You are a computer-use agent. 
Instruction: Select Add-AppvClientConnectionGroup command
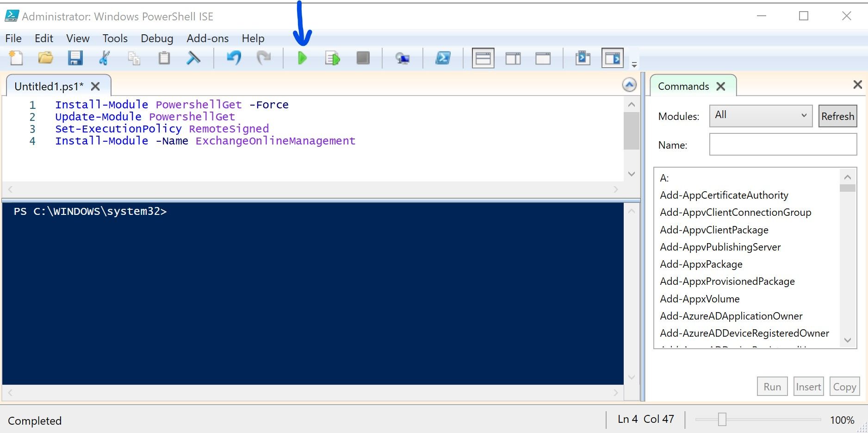click(736, 212)
